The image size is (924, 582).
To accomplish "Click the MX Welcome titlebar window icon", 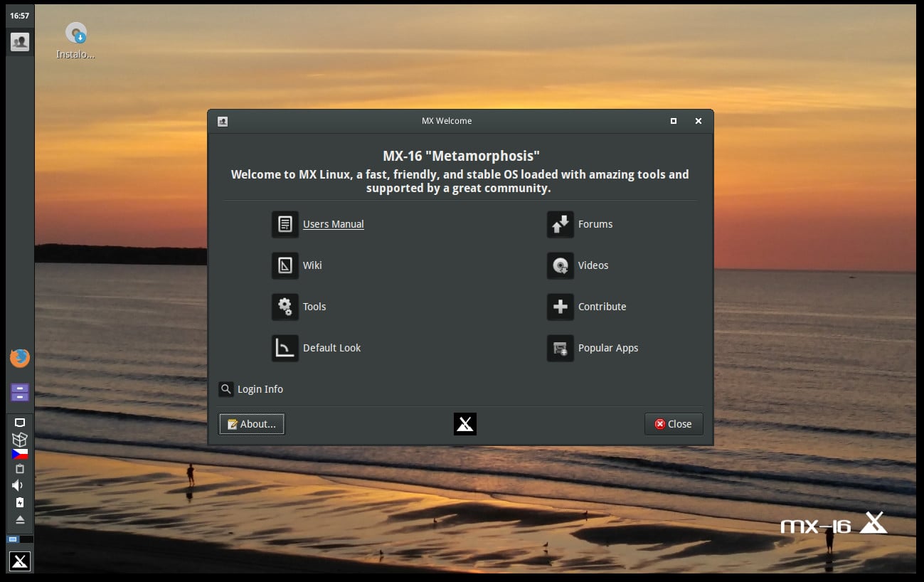I will pyautogui.click(x=223, y=121).
